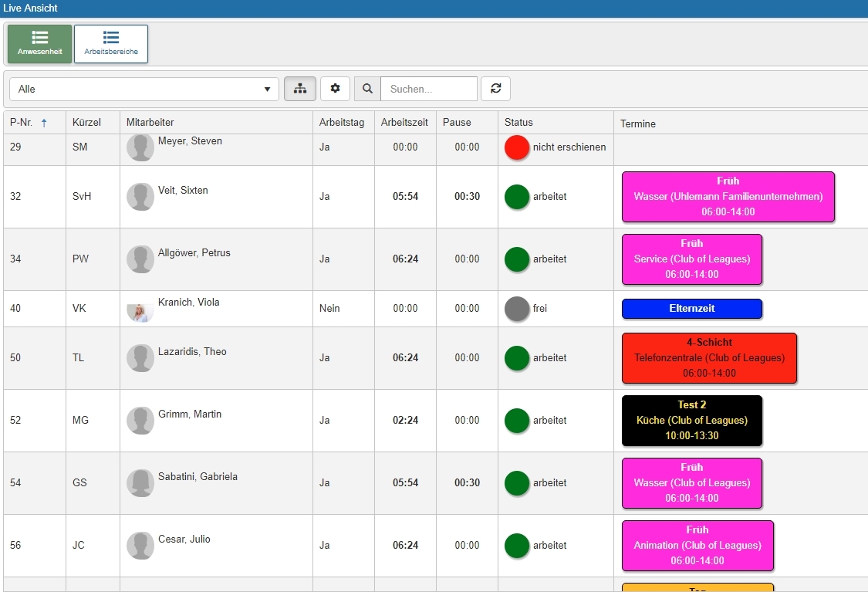Screen dimensions: 868x592
Task: Click the green status dot for Allgöwer
Action: point(517,259)
